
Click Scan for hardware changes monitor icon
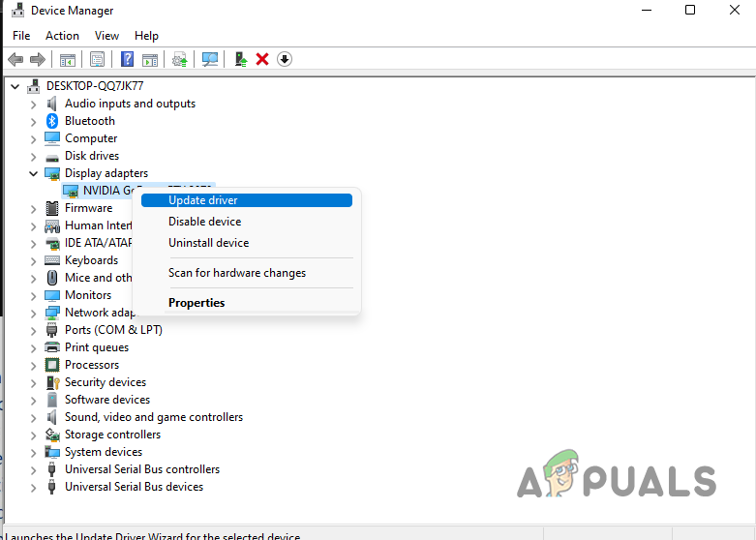point(210,60)
